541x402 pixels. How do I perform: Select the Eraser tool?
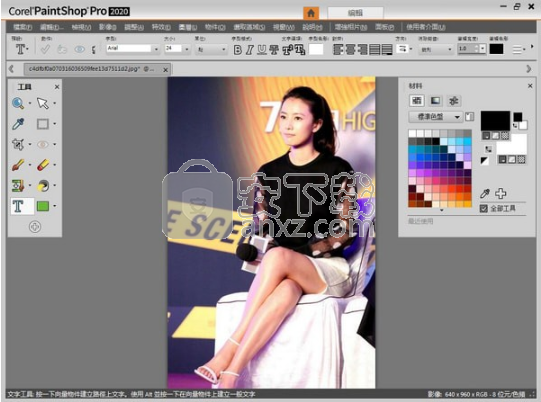coord(43,165)
